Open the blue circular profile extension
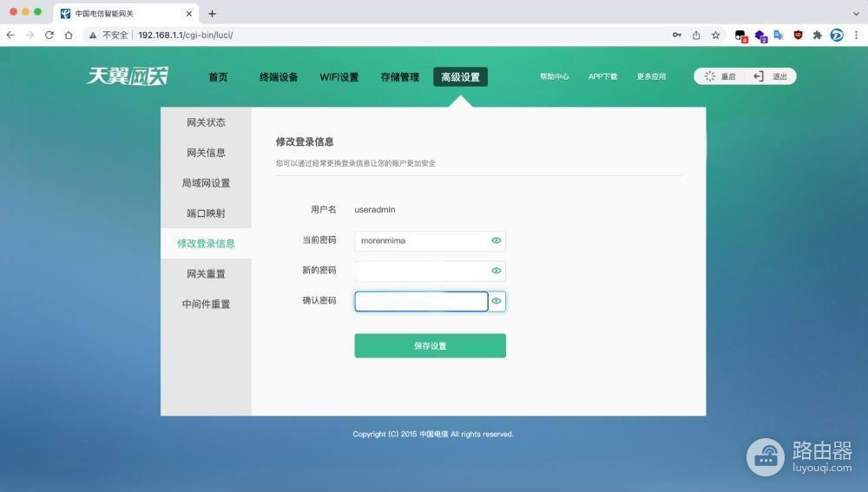 (837, 35)
